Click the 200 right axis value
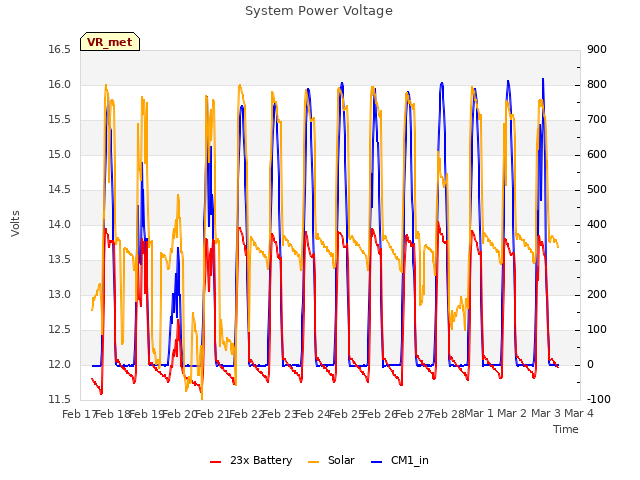The image size is (640, 480). pos(597,295)
